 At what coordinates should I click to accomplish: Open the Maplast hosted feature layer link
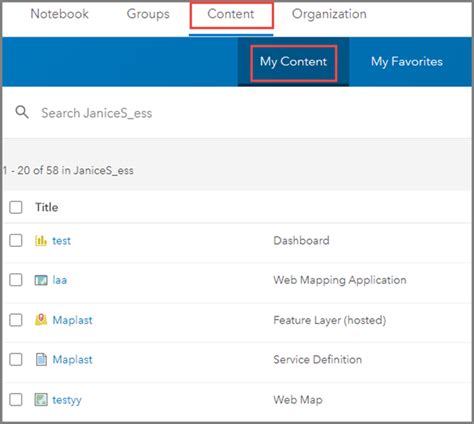click(72, 320)
